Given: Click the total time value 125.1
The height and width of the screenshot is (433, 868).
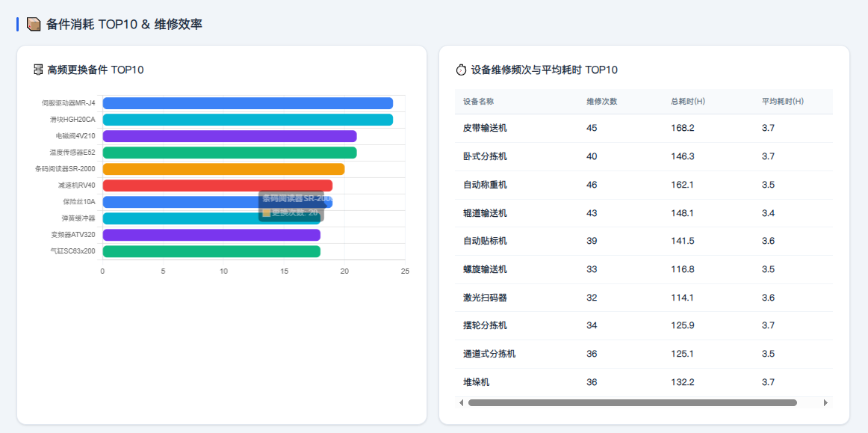Looking at the screenshot, I should point(683,354).
